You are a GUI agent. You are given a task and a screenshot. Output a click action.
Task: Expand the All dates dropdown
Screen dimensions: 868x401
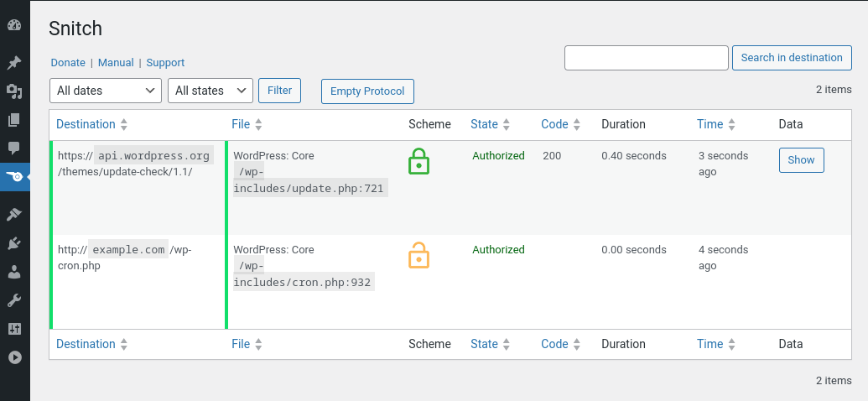coord(106,91)
